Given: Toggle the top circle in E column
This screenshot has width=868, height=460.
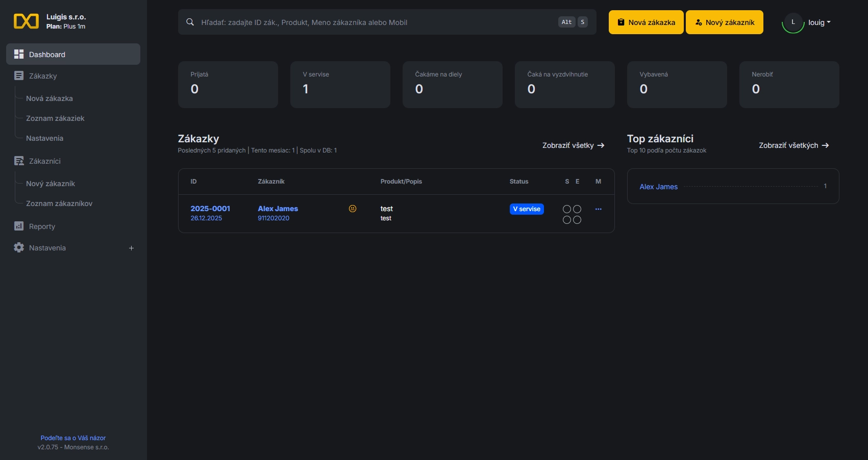Looking at the screenshot, I should (x=577, y=209).
